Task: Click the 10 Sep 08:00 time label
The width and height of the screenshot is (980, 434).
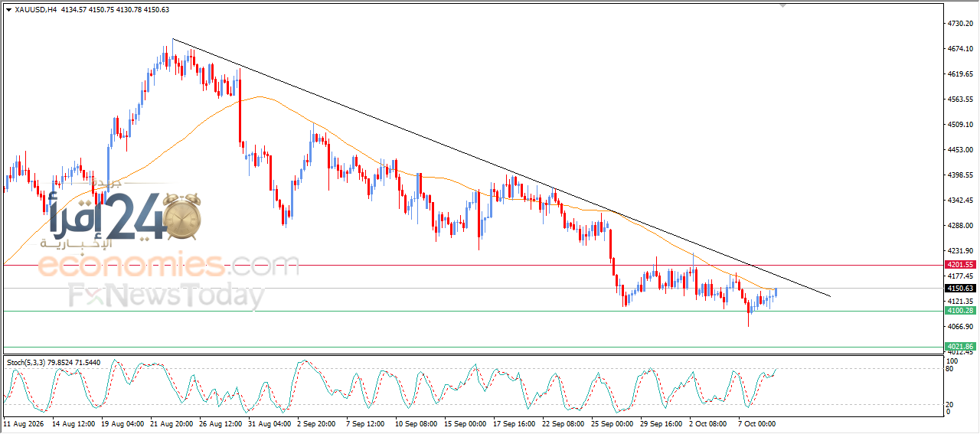Action: [416, 423]
